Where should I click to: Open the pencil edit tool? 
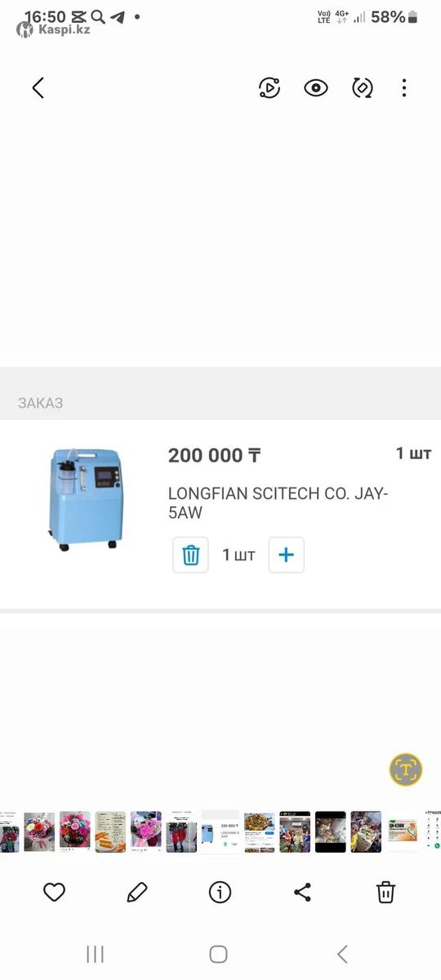coord(137,893)
